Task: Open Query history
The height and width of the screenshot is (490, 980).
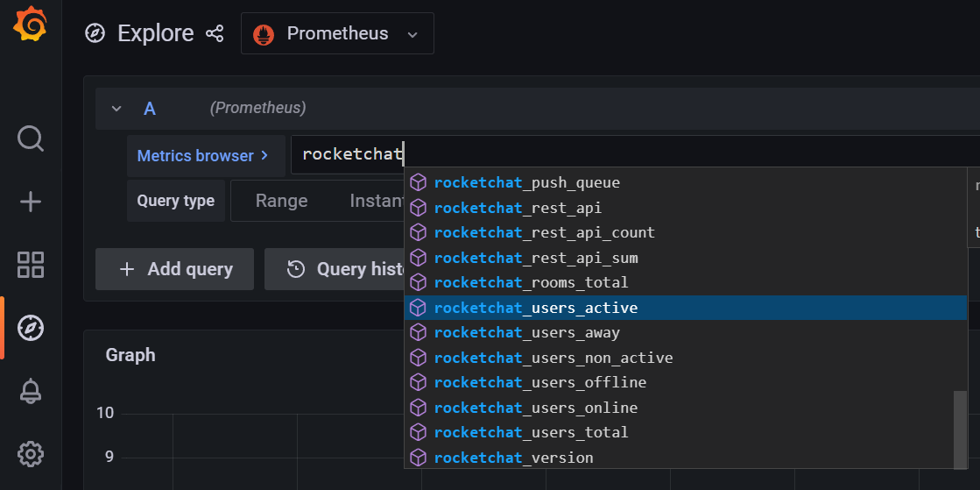Action: (x=335, y=269)
